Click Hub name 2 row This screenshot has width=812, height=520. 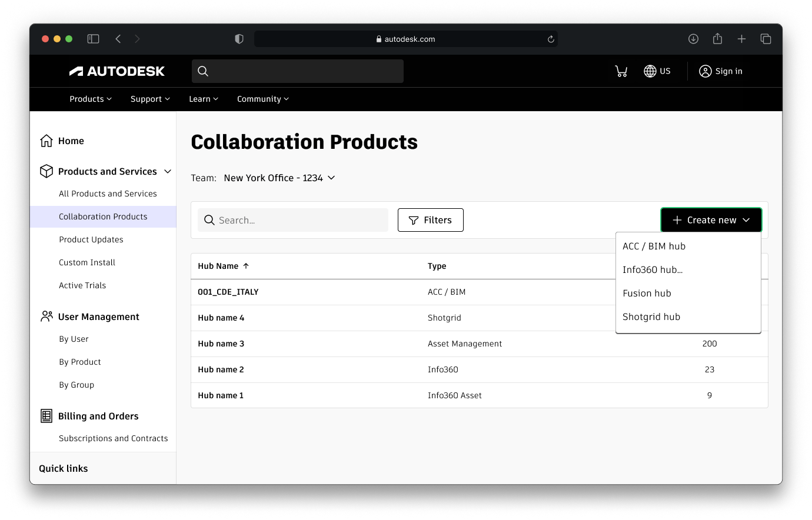pos(480,369)
